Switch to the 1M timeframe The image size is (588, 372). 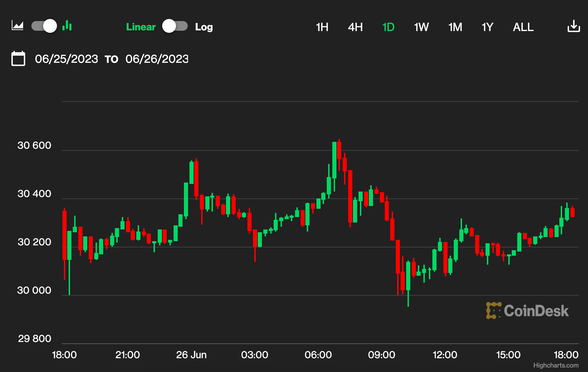click(x=455, y=27)
